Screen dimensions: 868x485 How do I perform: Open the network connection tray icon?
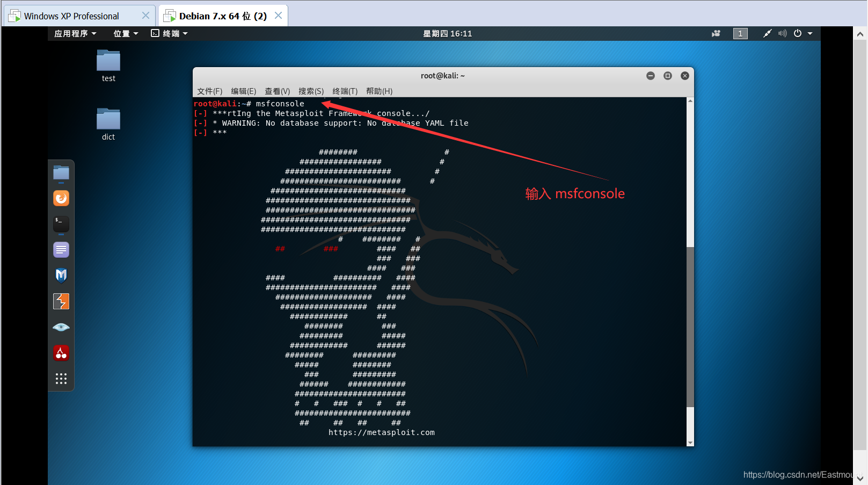point(768,33)
